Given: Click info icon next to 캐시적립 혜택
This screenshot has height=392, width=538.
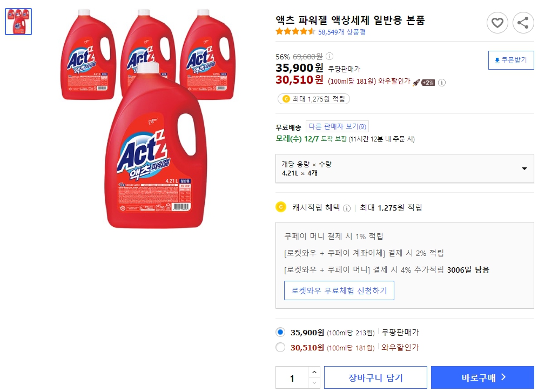Looking at the screenshot, I should pyautogui.click(x=346, y=207).
